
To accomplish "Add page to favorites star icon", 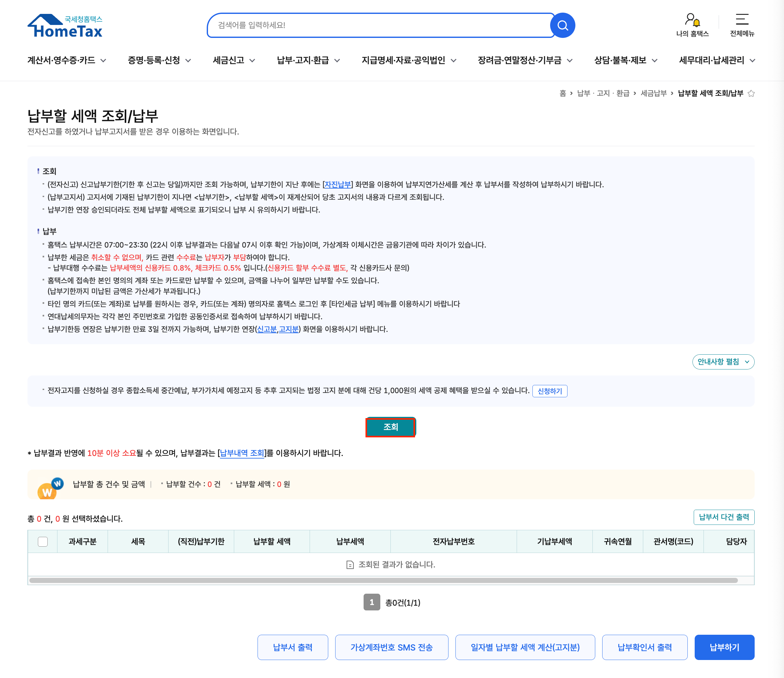I will [751, 93].
